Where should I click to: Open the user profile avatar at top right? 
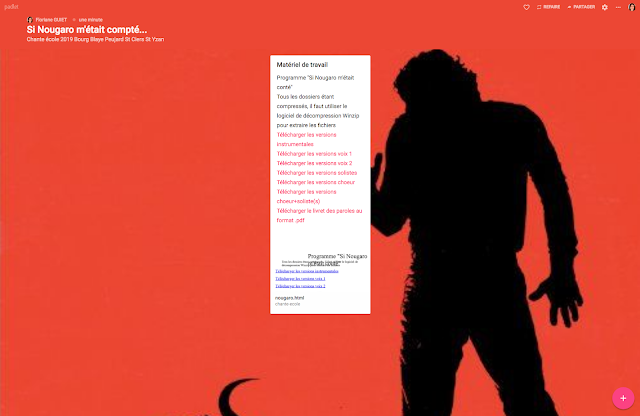631,7
